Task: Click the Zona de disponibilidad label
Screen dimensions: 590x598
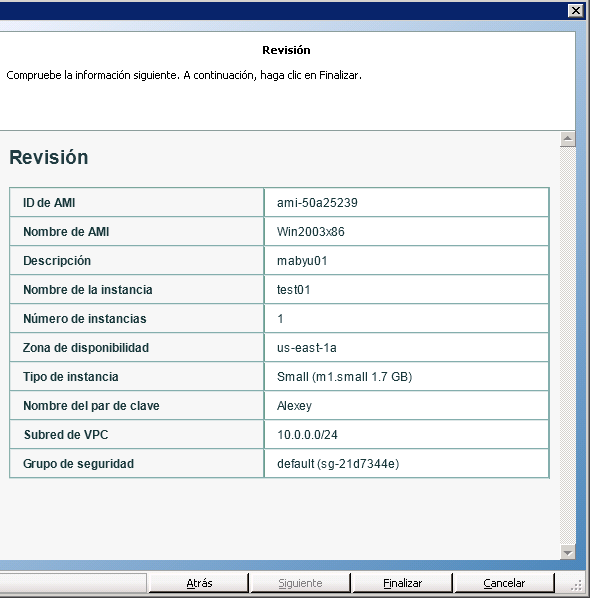Action: click(x=86, y=347)
